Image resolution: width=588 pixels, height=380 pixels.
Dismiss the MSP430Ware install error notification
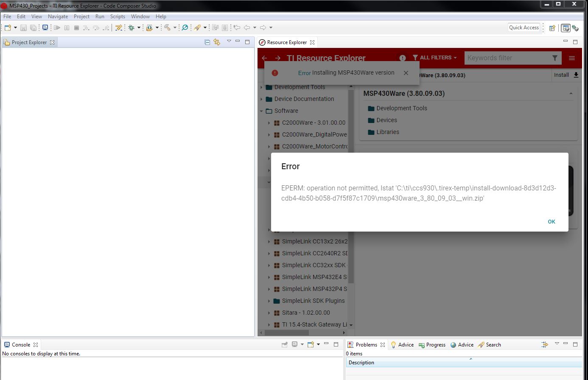406,73
